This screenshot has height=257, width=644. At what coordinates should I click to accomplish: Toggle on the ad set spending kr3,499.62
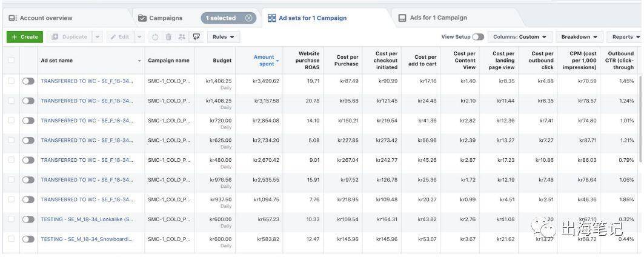[28, 81]
